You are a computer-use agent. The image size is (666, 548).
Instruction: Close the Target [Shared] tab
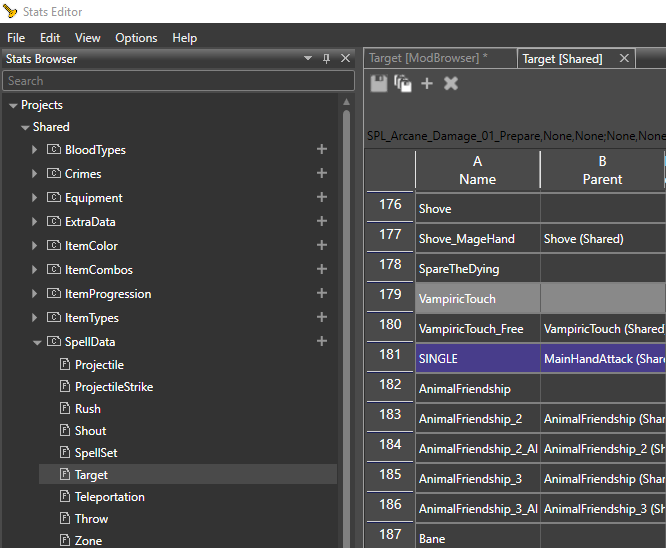click(624, 59)
